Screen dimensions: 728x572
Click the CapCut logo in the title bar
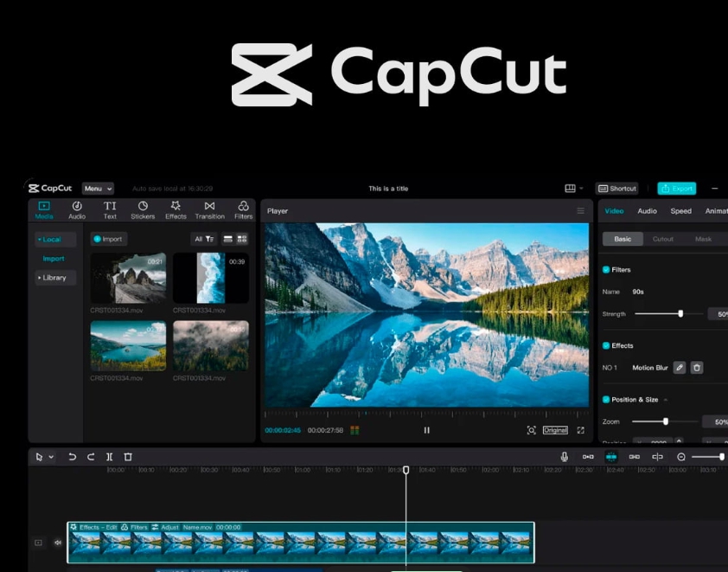[x=50, y=188]
